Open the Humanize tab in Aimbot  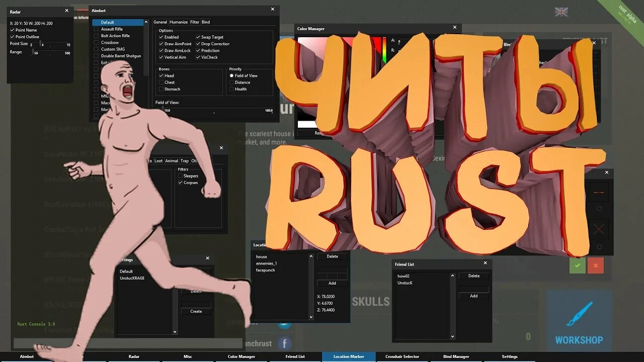pos(179,22)
